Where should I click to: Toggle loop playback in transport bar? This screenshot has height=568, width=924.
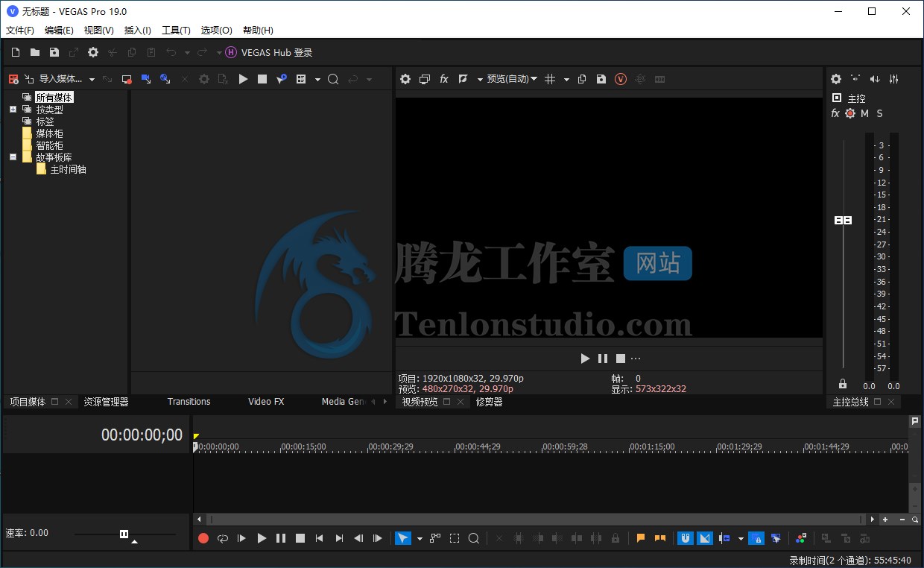[223, 538]
